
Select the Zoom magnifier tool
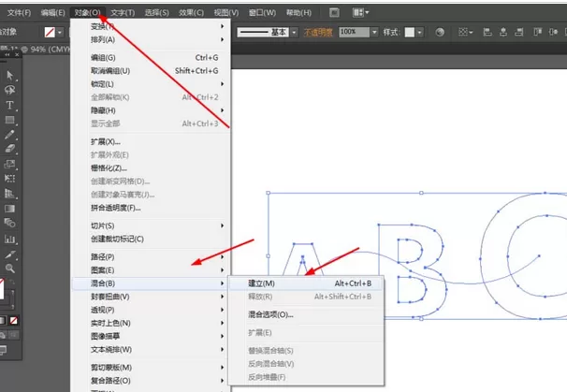coord(9,269)
